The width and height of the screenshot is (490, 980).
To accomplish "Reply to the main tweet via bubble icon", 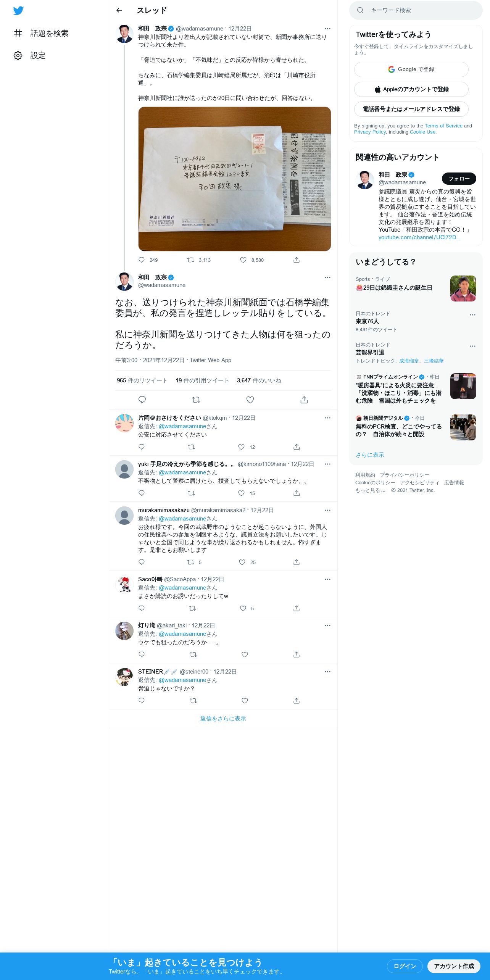I will (142, 400).
